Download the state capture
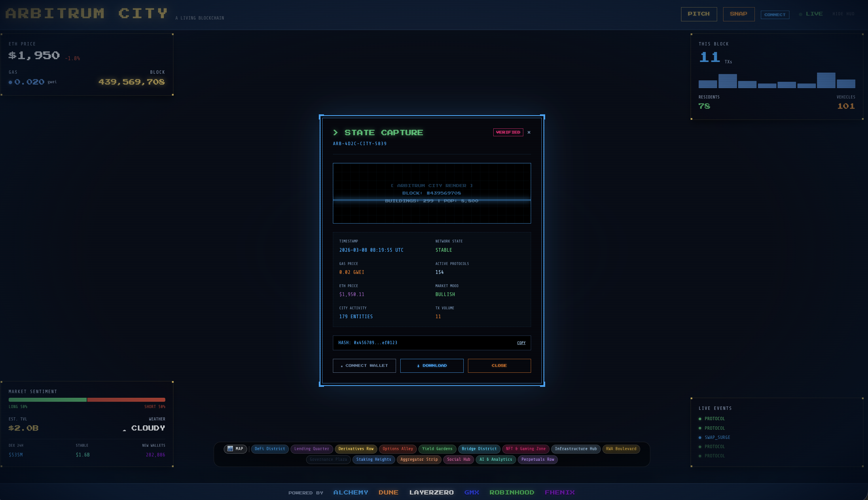This screenshot has height=500, width=868. pos(432,366)
